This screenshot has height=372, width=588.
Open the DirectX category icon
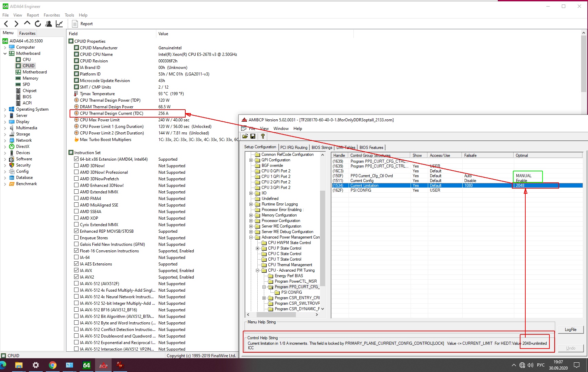(x=12, y=147)
